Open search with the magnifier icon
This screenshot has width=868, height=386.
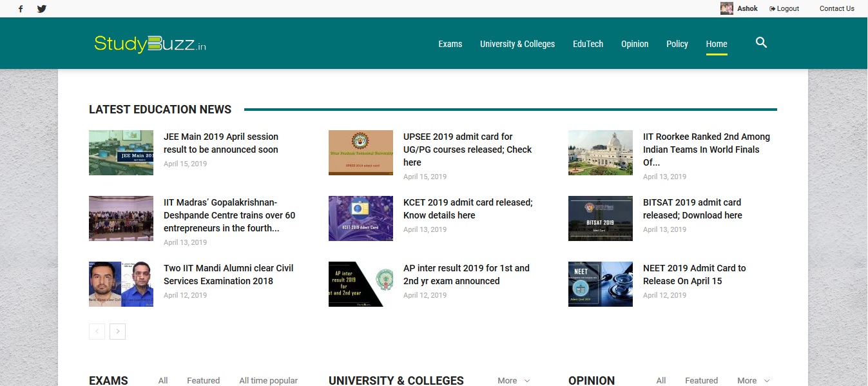[x=761, y=43]
